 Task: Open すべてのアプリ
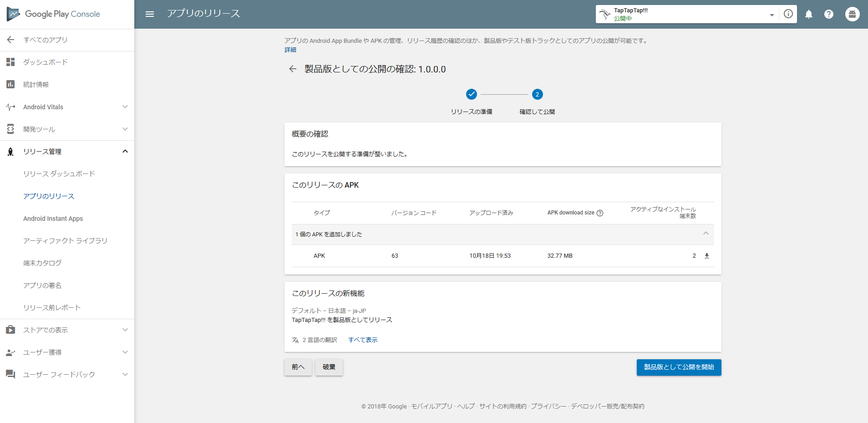click(x=46, y=40)
